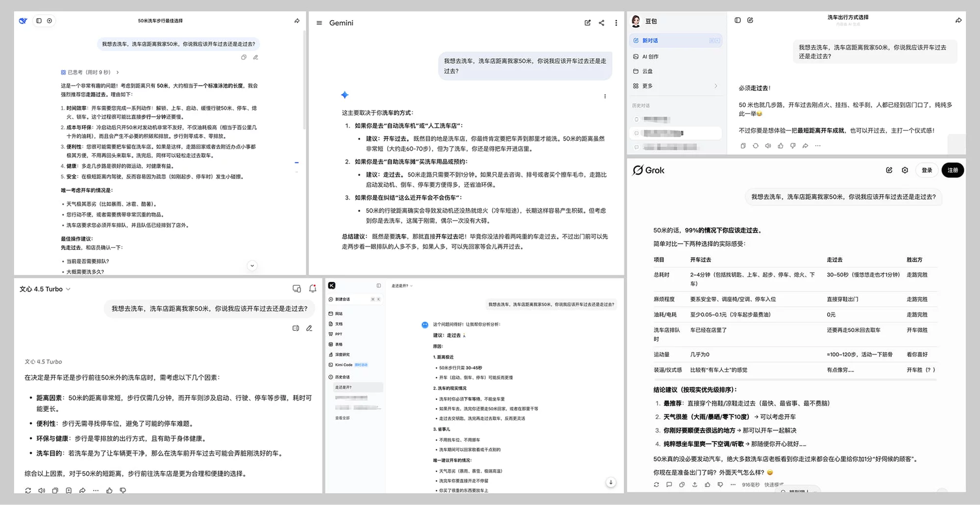Toggle the 豆包 sidebar panel
This screenshot has height=505, width=980.
737,20
